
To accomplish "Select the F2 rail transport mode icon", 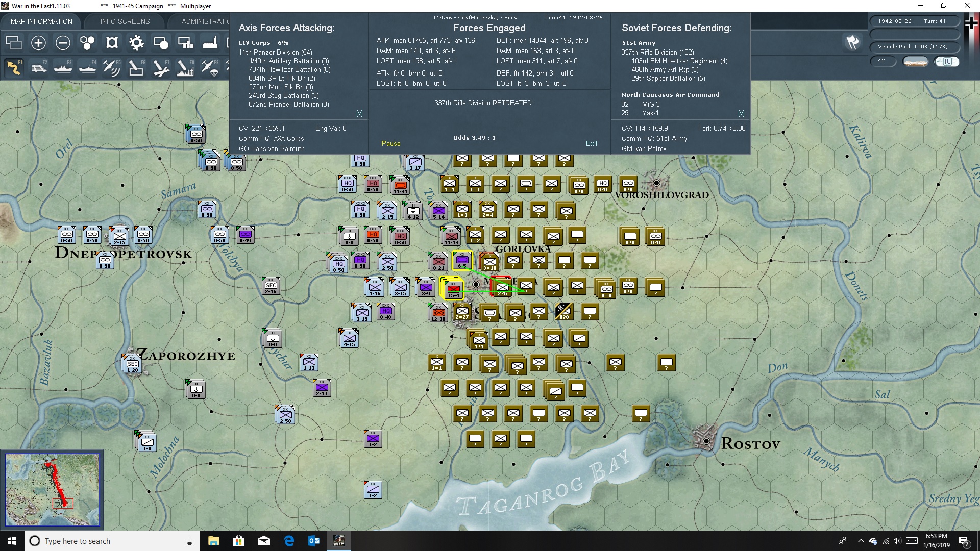I will 39,67.
